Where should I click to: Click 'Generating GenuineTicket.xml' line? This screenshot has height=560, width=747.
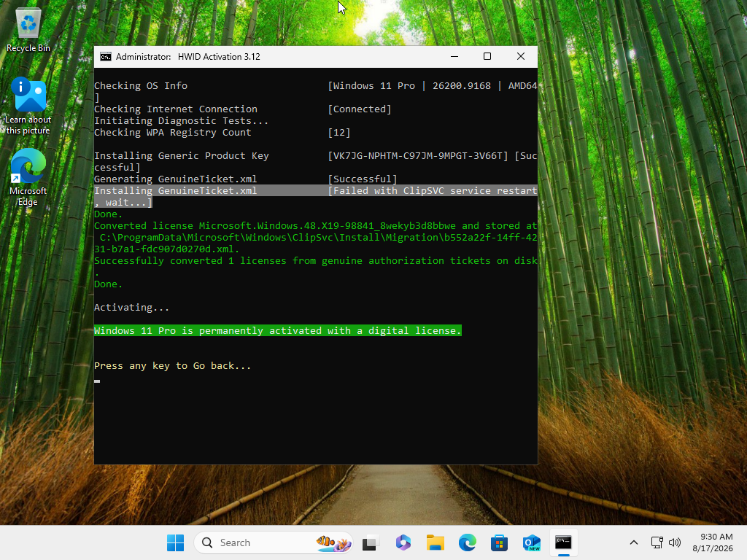pos(175,179)
